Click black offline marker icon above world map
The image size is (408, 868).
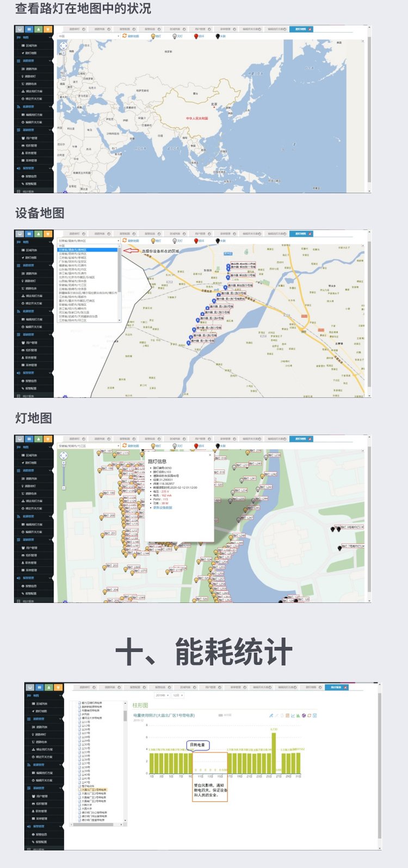pos(218,36)
